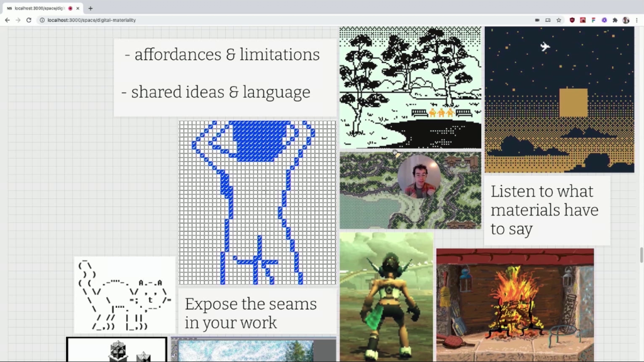
Task: Open a new browser tab
Action: [x=91, y=8]
